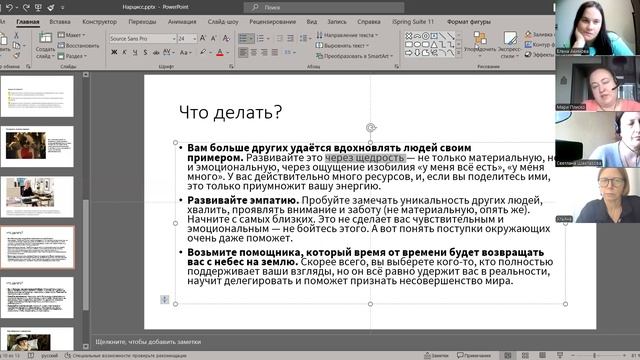Expand the shapes gallery more button
The image size is (640, 360).
(x=458, y=53)
